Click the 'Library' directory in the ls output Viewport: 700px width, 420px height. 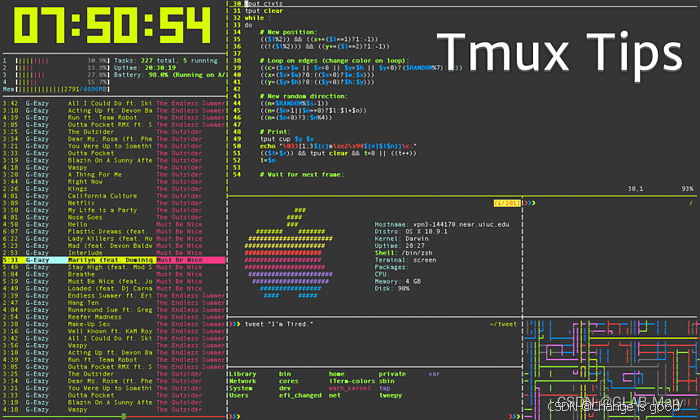coord(243,374)
